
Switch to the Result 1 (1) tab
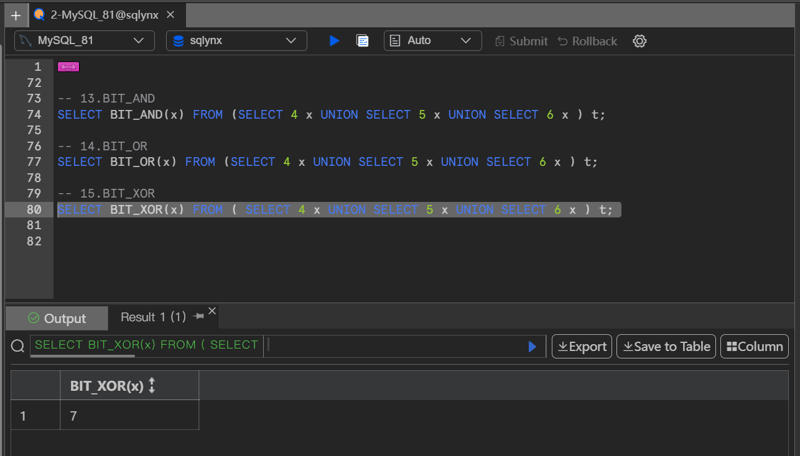(x=153, y=317)
